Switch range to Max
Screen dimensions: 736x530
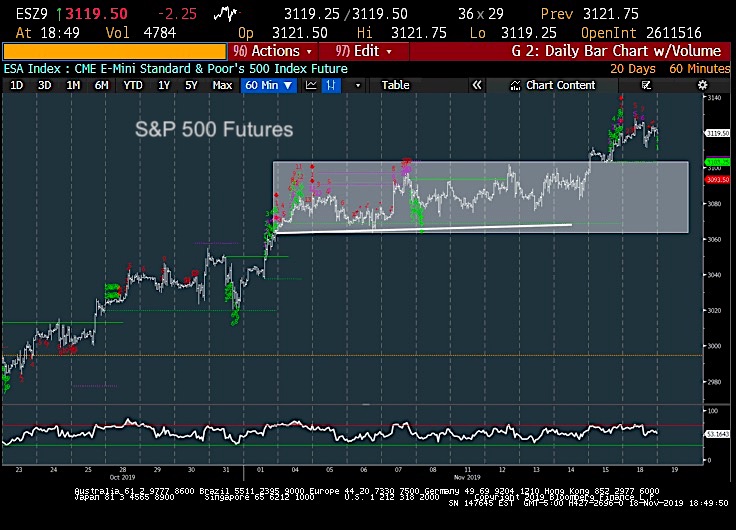(x=222, y=85)
